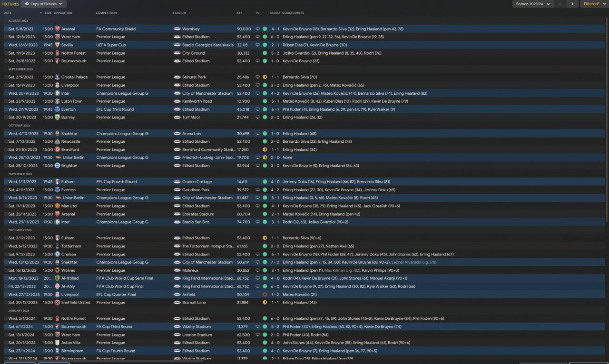Open the UEFA Super Cup competition link
The image size is (609, 364).
111,45
